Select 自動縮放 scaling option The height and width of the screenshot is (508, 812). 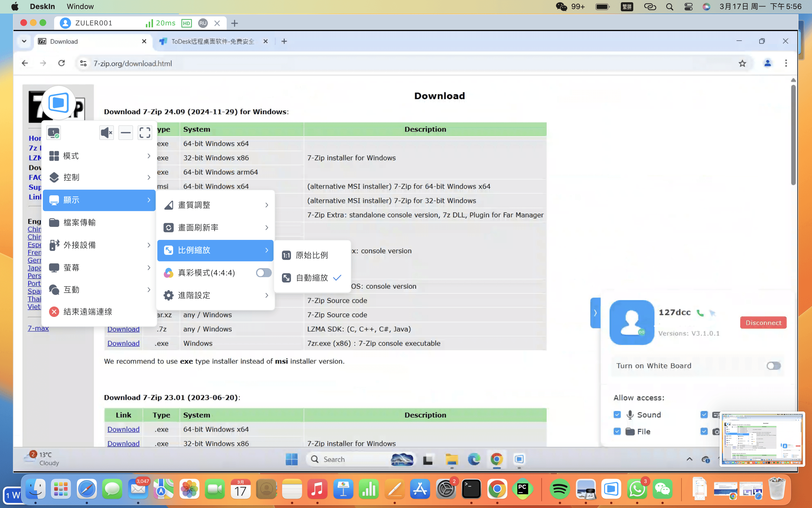tap(312, 278)
